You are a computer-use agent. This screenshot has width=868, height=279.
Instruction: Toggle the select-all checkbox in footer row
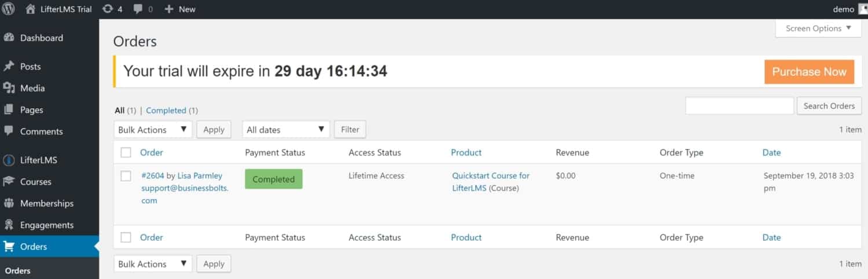pos(126,237)
